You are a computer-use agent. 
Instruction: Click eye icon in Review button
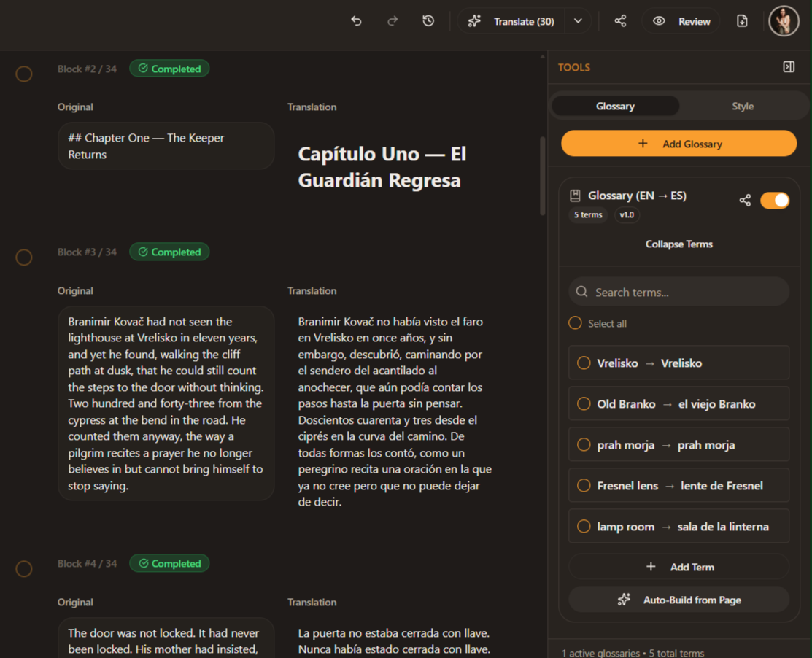[659, 21]
